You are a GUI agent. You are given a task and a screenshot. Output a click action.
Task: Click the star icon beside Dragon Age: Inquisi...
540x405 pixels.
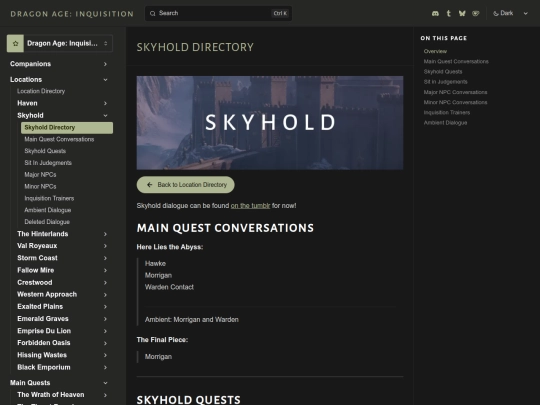click(15, 43)
